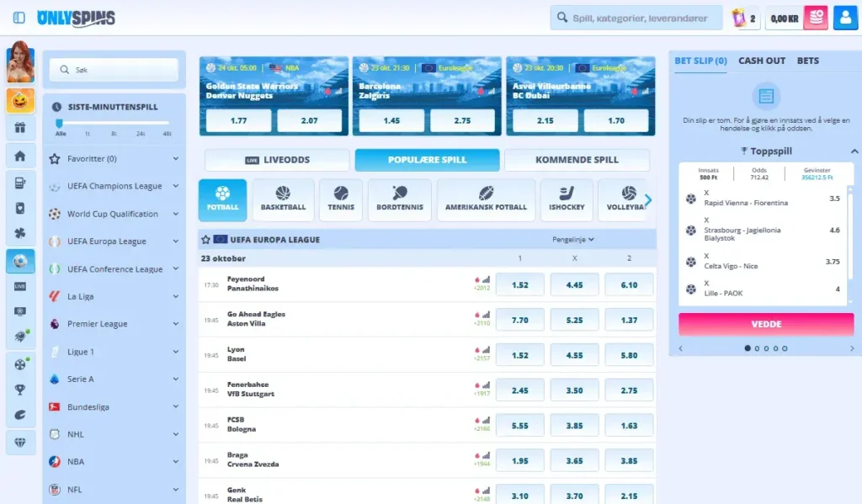Screen dimensions: 862x504
Task: Collapse the Toppspill panel
Action: [854, 151]
